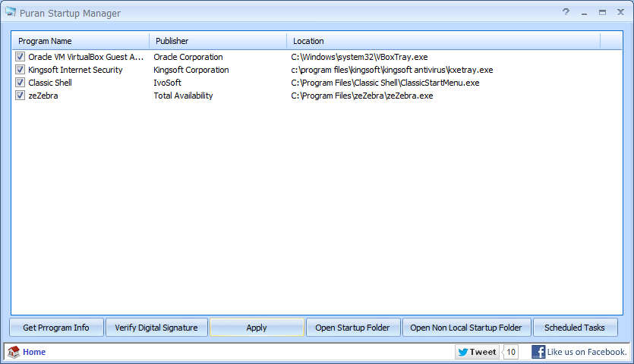Show Scheduled Tasks
The width and height of the screenshot is (634, 364).
(575, 328)
